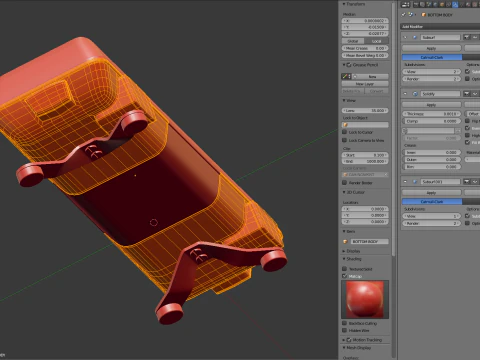Enable the Lock to Cursor checkbox
Screen dimensions: 480x360
(345, 132)
